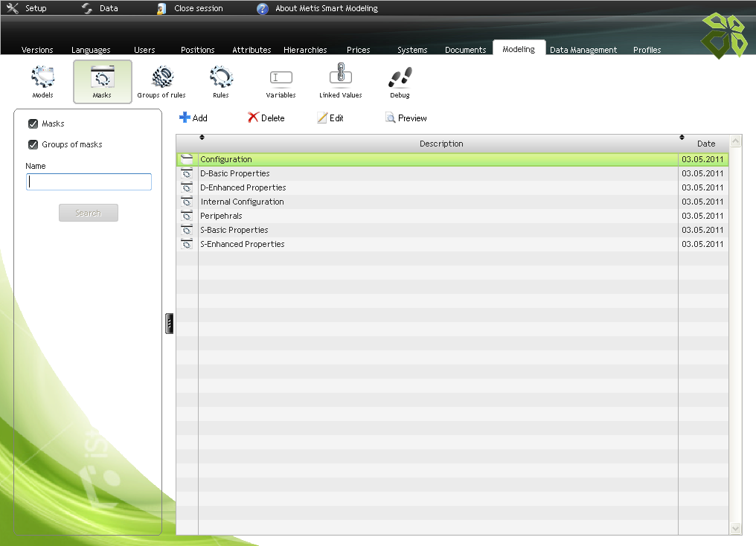Focus the Name input field

[89, 182]
